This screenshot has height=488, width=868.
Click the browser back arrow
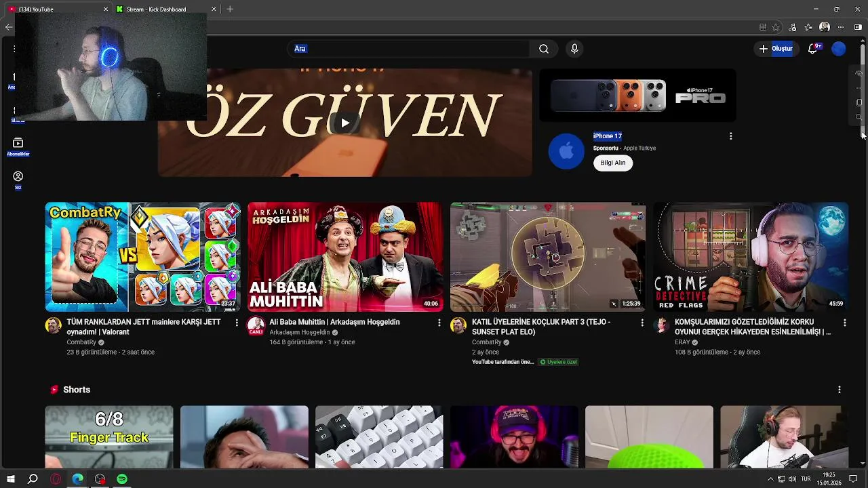tap(8, 27)
